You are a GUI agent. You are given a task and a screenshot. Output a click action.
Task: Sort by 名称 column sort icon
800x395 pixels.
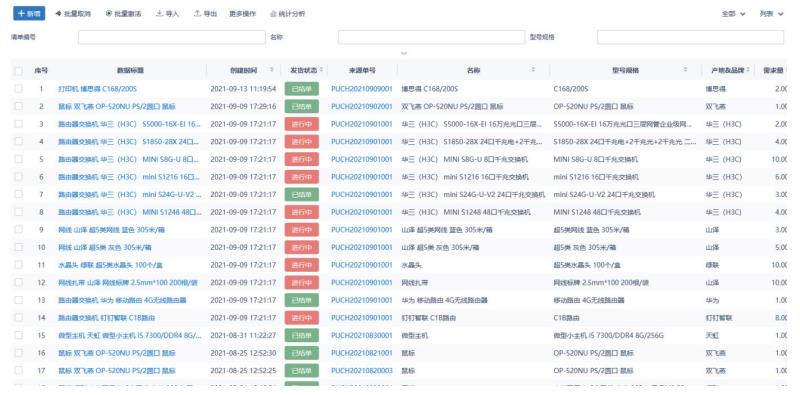(533, 70)
